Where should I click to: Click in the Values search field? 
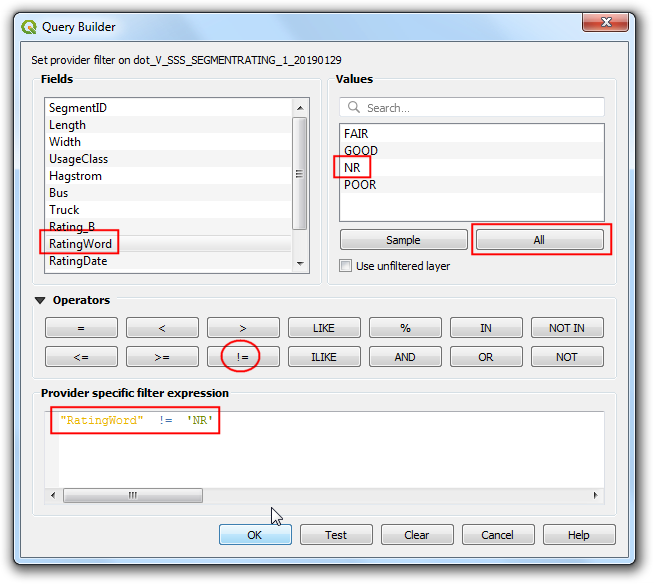(480, 108)
